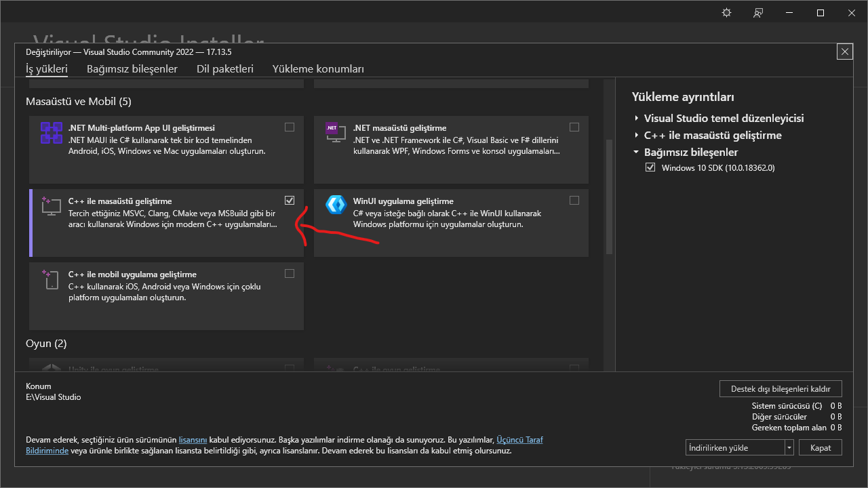
Task: Close the Değiştiriliyor dialog with the X
Action: 844,52
